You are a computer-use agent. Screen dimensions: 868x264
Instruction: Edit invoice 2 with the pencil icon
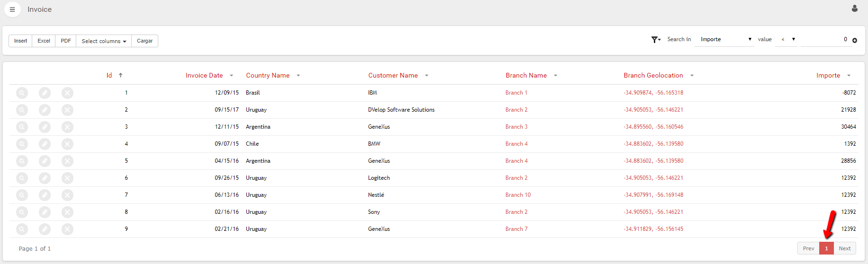(x=45, y=110)
